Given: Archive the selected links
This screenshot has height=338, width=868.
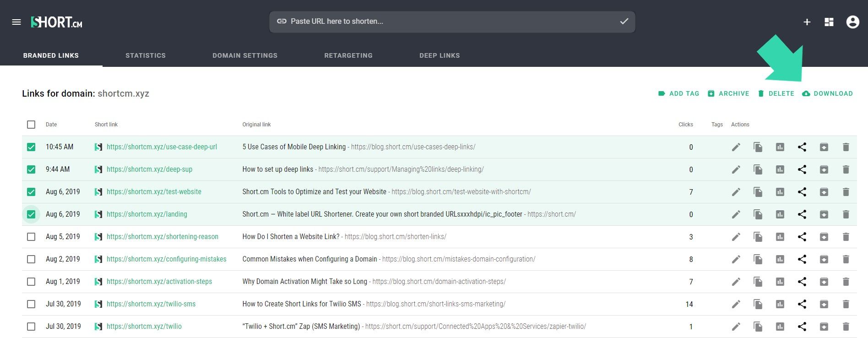Looking at the screenshot, I should [x=728, y=93].
